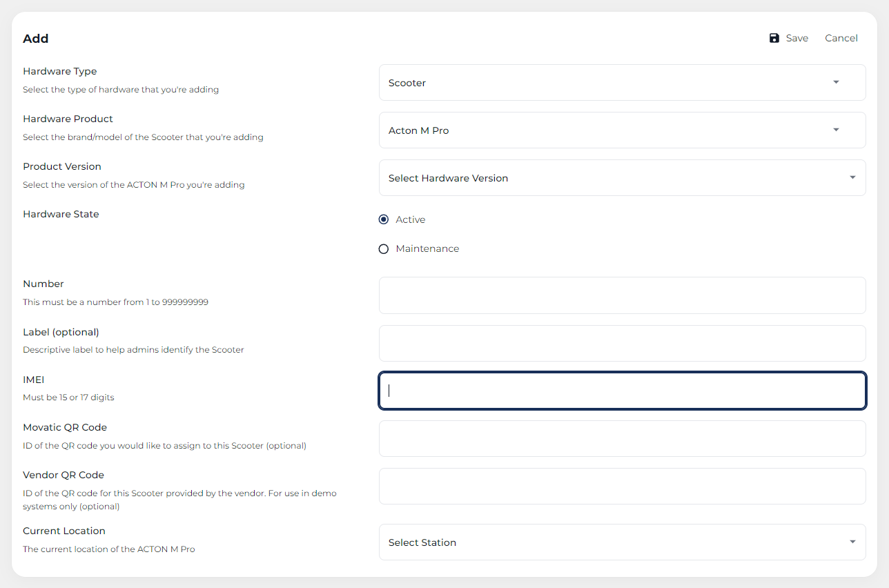Click the Vendor QR Code input field
The height and width of the screenshot is (588, 889).
point(622,487)
